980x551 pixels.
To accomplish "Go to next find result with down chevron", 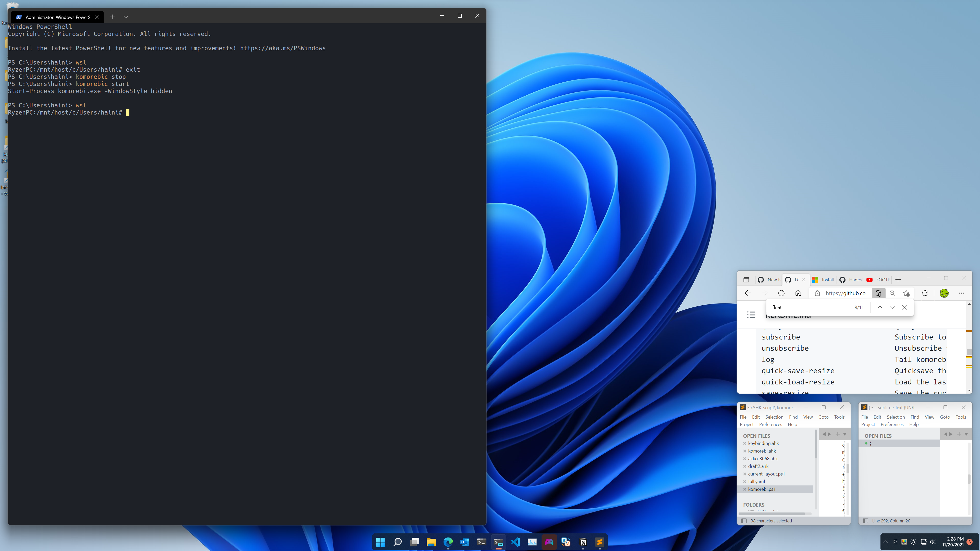I will (x=892, y=307).
